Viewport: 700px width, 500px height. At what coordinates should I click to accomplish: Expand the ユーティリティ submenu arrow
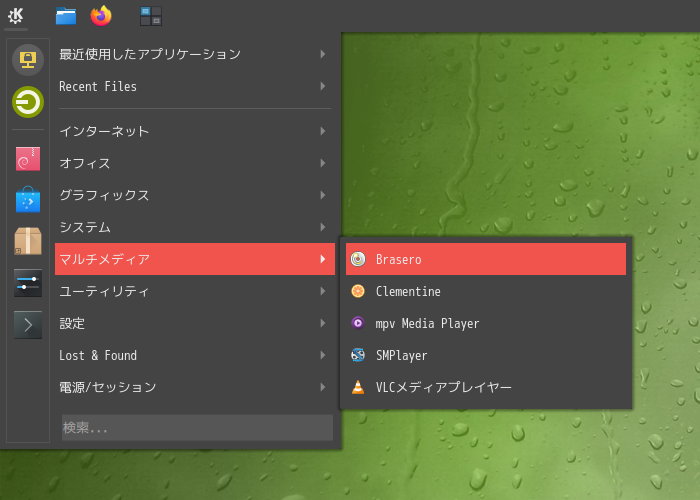point(323,291)
